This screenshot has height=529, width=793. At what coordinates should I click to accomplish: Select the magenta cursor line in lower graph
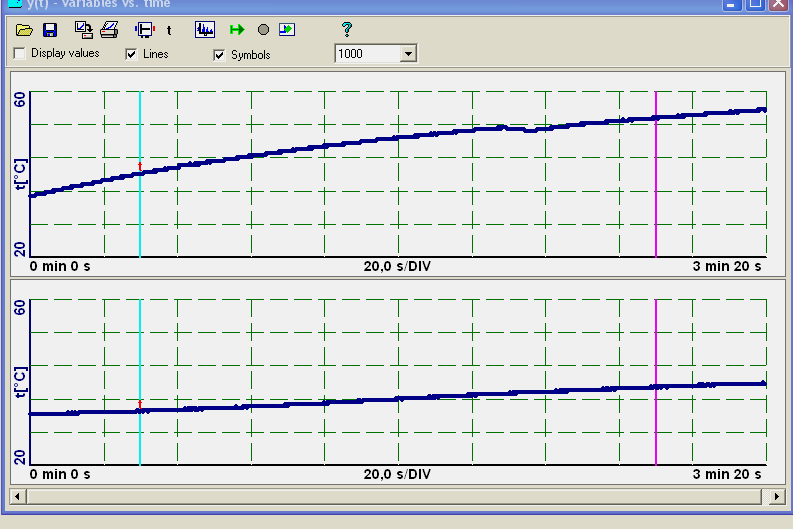(x=656, y=382)
